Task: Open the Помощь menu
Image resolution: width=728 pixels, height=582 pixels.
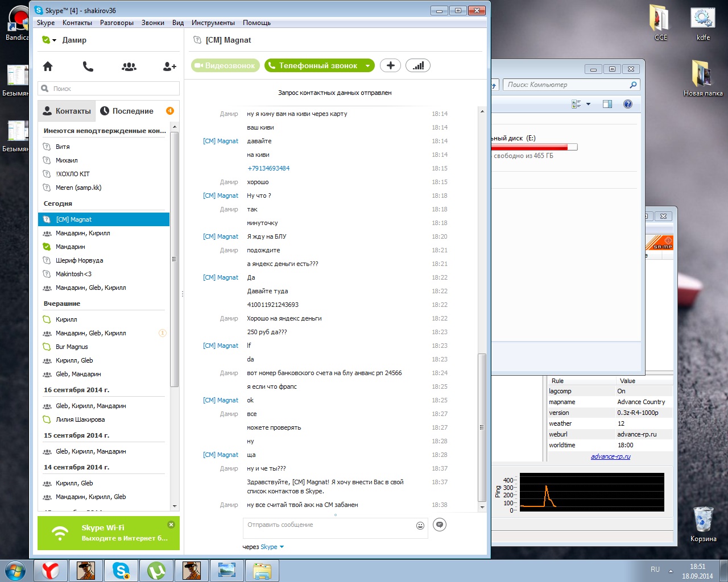Action: 257,23
